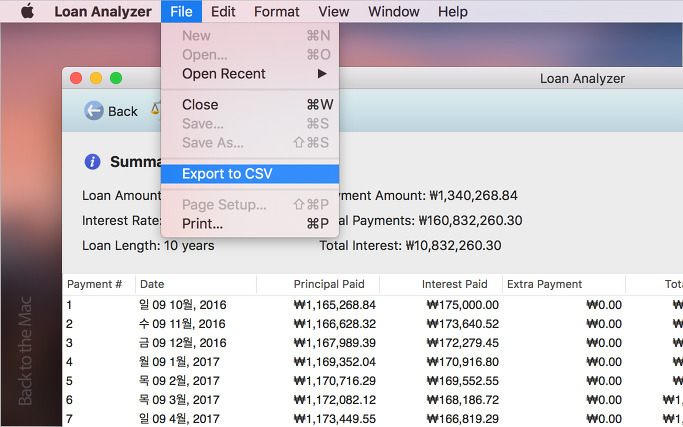
Task: Open the Help menu
Action: point(453,11)
